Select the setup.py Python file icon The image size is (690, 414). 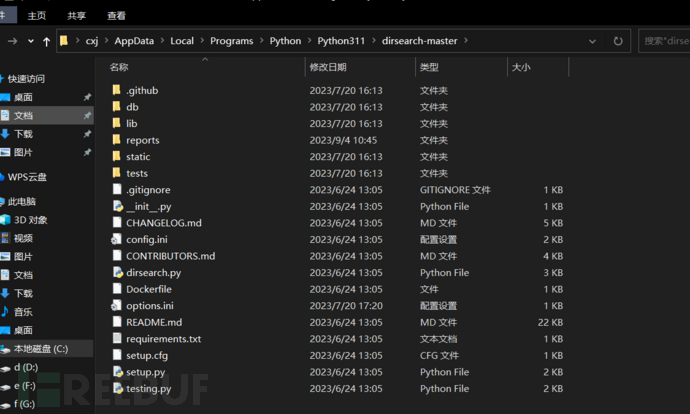(x=117, y=372)
